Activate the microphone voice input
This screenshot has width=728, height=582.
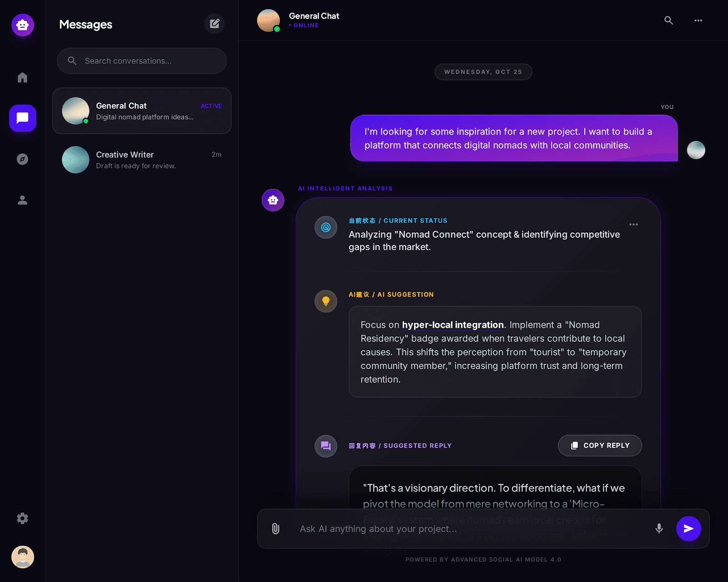coord(659,528)
